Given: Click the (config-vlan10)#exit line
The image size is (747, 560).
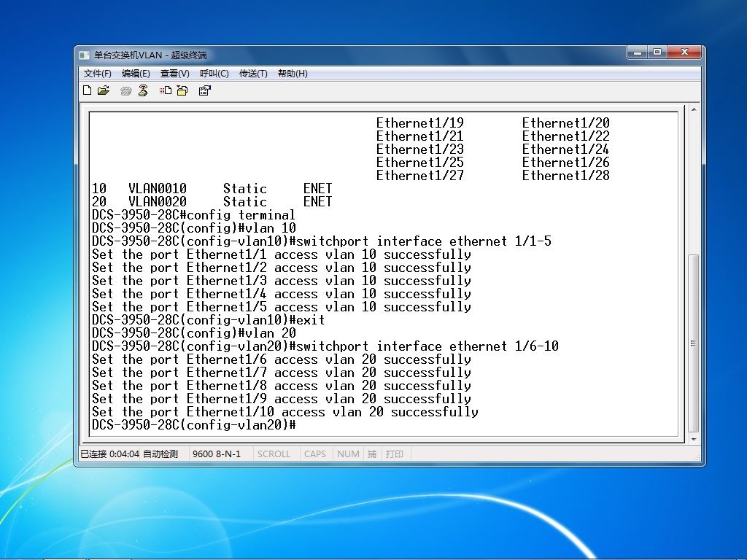Looking at the screenshot, I should [208, 320].
